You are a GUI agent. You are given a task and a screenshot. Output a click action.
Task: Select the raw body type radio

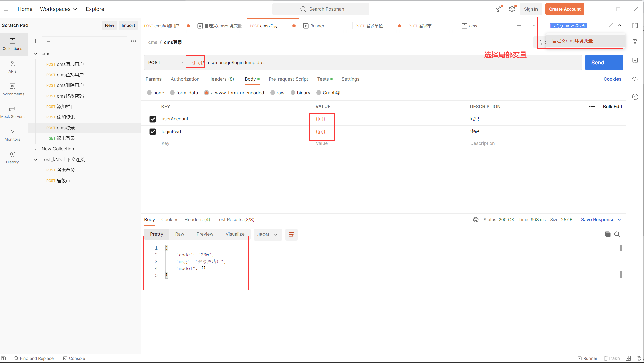(x=273, y=93)
